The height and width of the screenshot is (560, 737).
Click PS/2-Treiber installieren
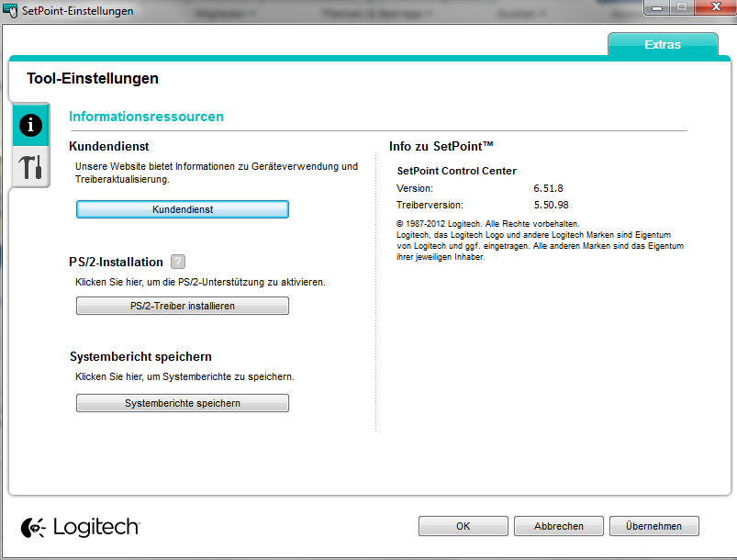click(x=183, y=306)
